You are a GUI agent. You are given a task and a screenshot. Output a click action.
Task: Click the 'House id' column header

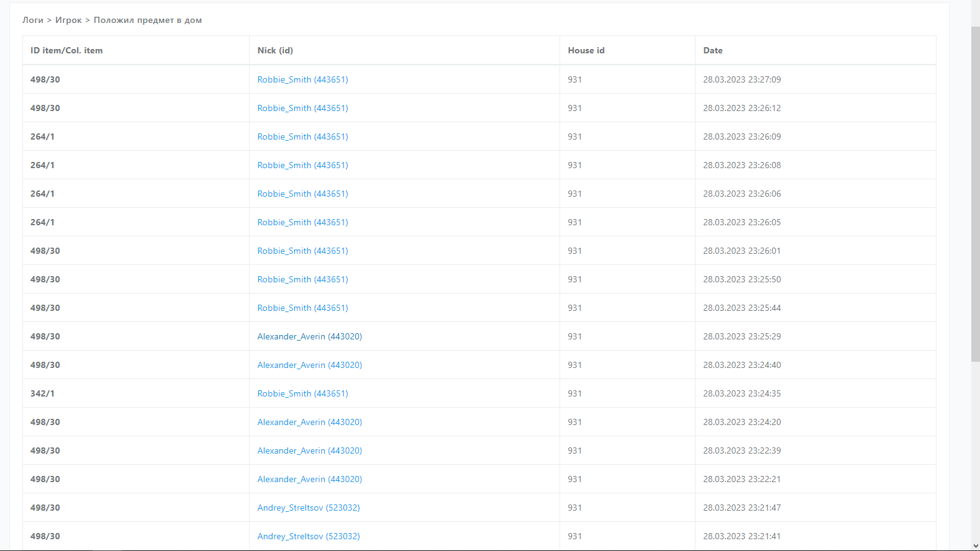[x=586, y=50]
